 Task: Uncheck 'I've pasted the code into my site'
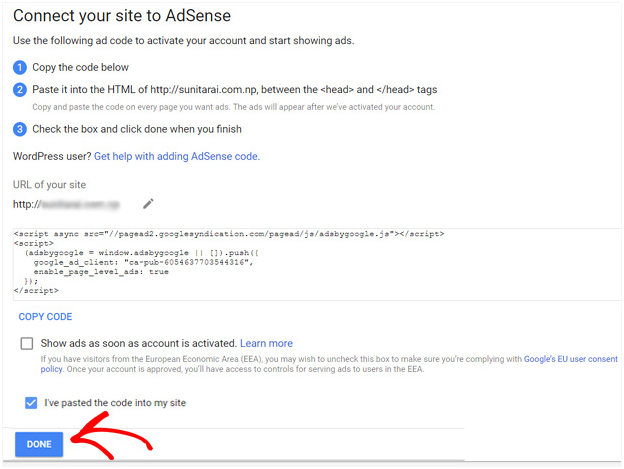31,403
